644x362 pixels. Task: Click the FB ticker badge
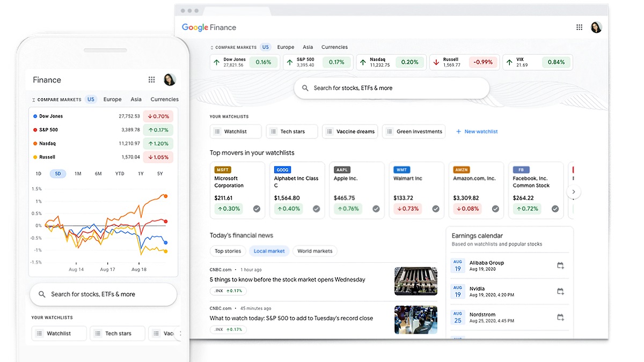point(521,170)
